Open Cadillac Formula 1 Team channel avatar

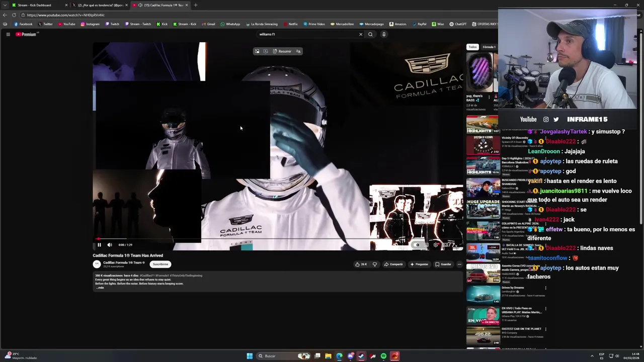click(x=97, y=264)
